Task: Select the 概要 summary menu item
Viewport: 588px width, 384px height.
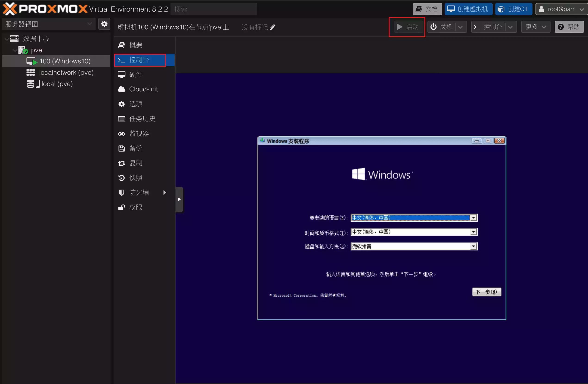Action: 136,45
